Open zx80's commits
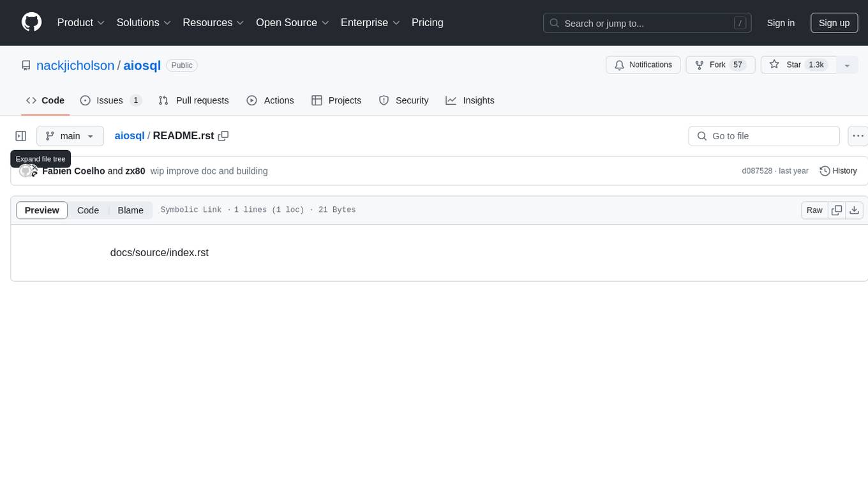The width and height of the screenshot is (868, 488). pos(135,171)
